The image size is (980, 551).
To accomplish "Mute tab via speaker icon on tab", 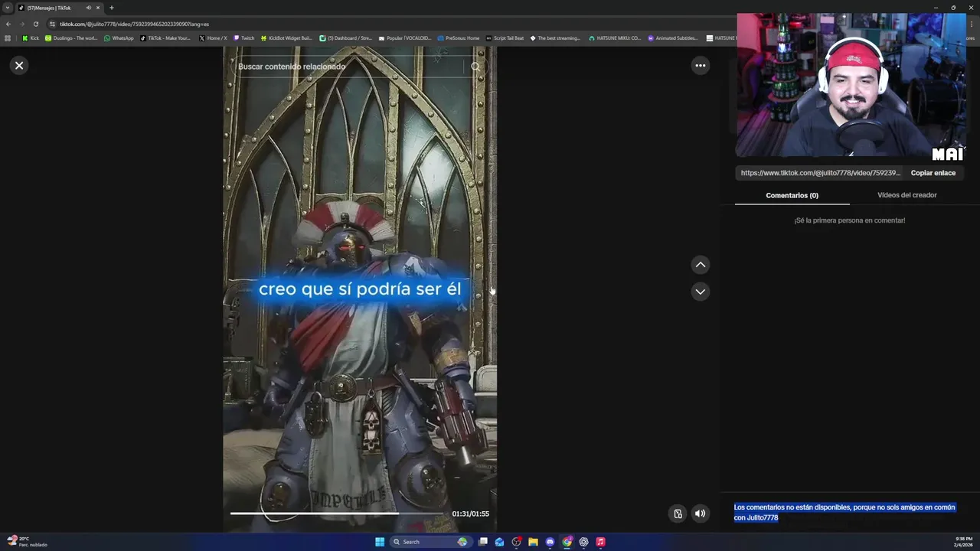I will tap(89, 8).
